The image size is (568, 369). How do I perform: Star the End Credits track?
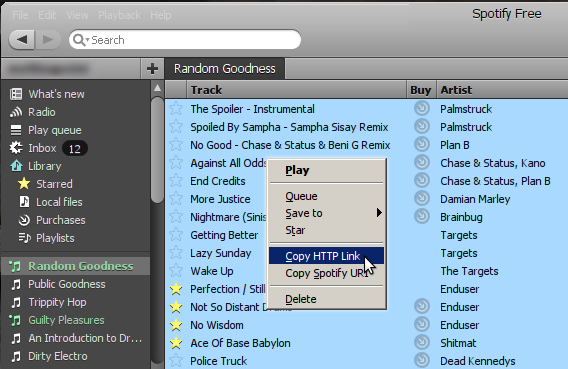pos(176,181)
